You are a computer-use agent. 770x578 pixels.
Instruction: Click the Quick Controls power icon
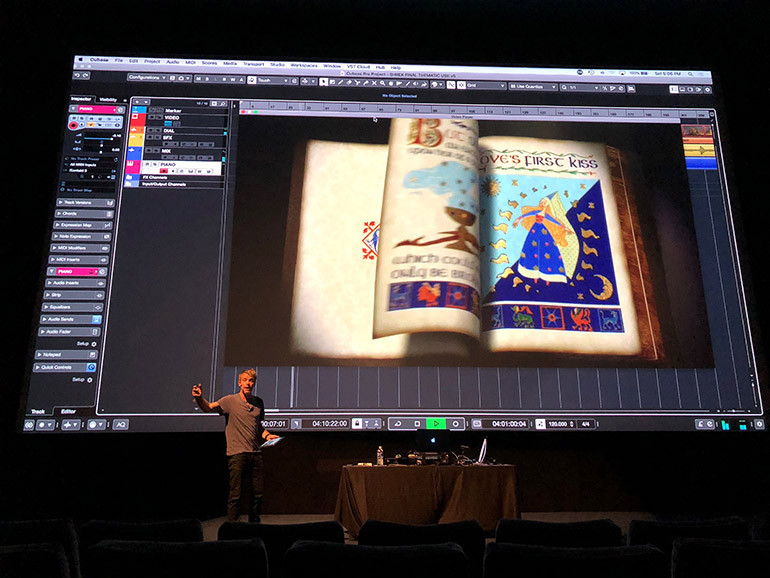point(92,367)
